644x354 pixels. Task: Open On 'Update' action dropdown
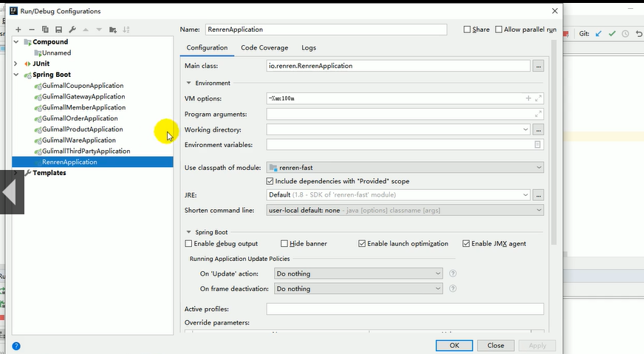coord(438,273)
